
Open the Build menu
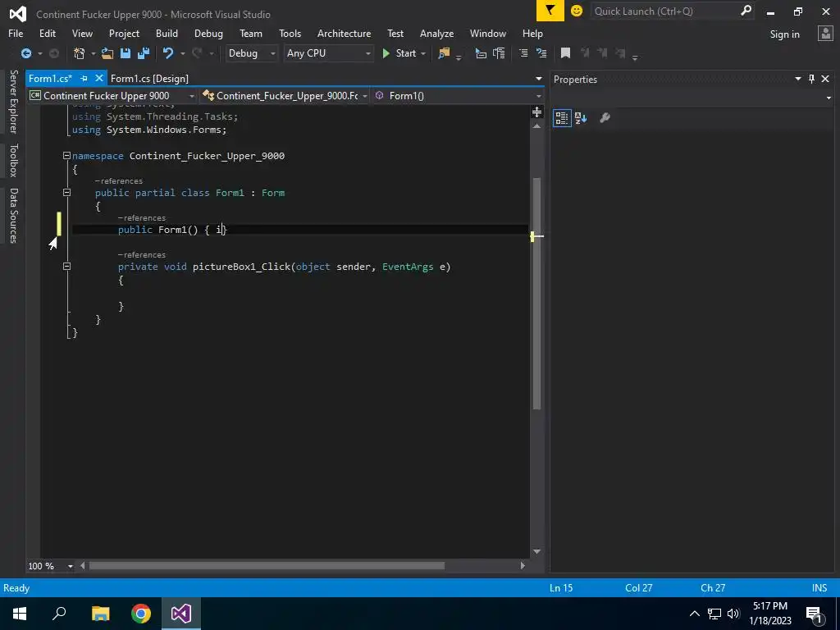167,33
